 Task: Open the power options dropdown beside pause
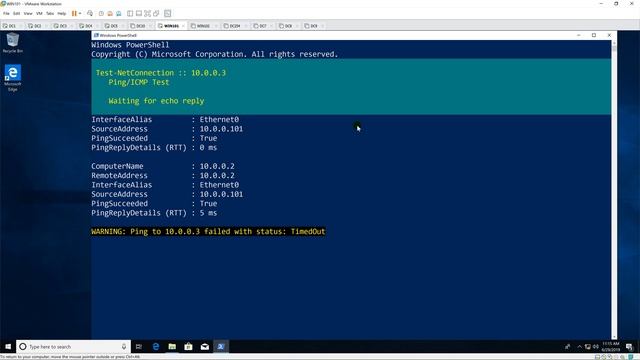(80, 13)
